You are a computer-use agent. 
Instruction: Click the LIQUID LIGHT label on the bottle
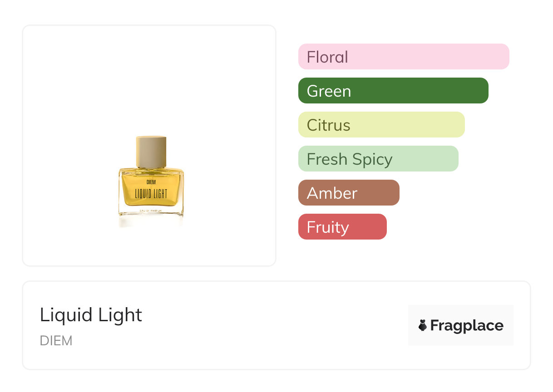151,194
